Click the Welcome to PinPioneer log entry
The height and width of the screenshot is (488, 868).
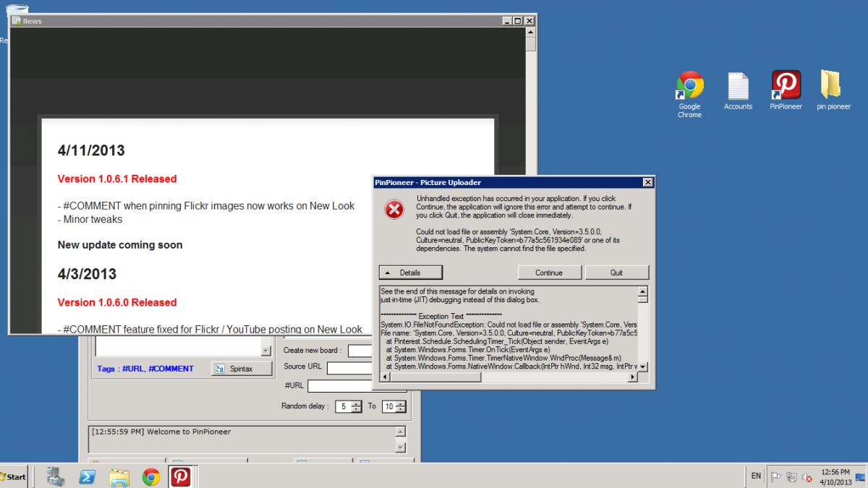(161, 432)
